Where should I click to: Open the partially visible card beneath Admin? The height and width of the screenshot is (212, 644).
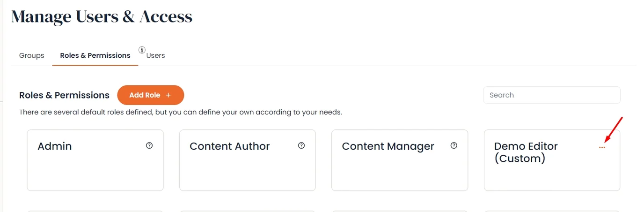click(x=95, y=211)
